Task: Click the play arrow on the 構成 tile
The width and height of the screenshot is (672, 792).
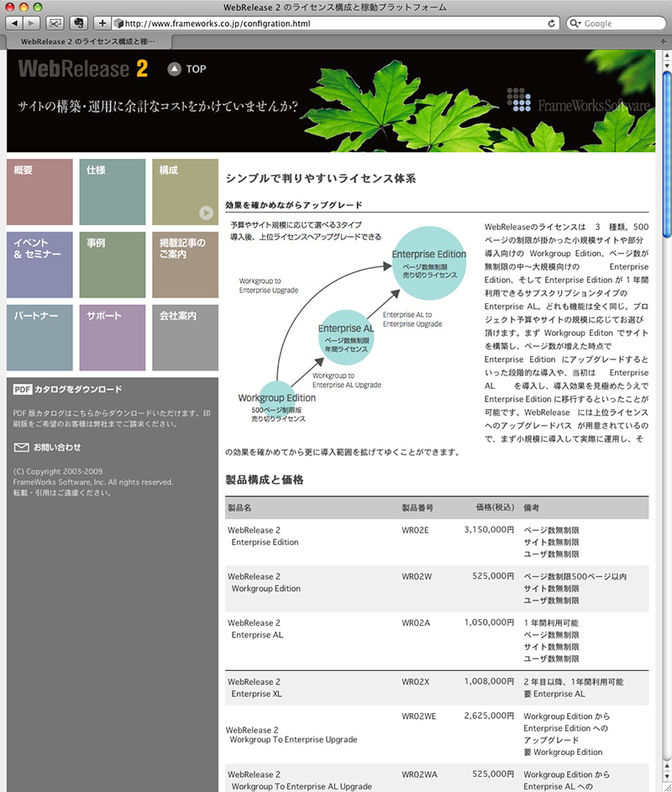Action: pos(206,213)
